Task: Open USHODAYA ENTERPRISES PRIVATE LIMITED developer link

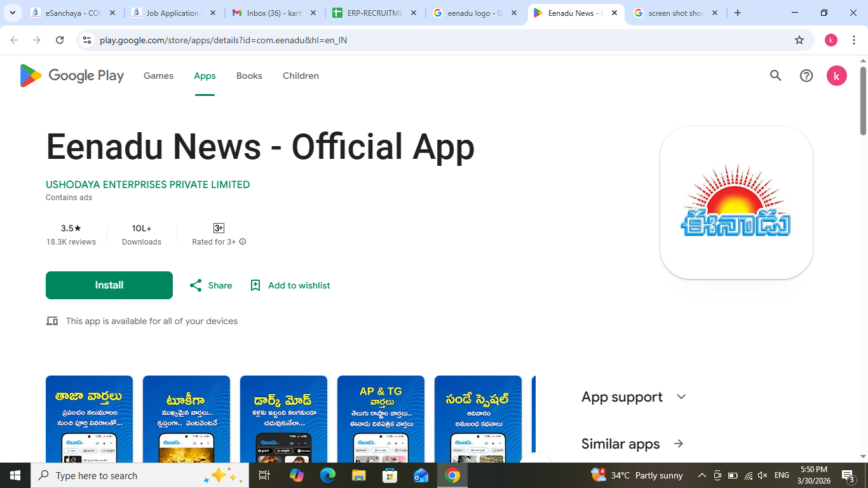Action: click(147, 185)
